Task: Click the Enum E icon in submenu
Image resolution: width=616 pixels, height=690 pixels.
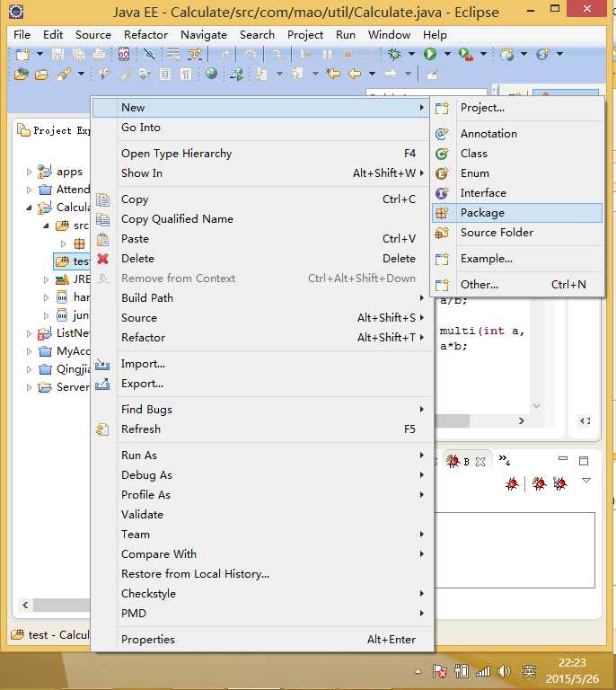Action: 442,173
